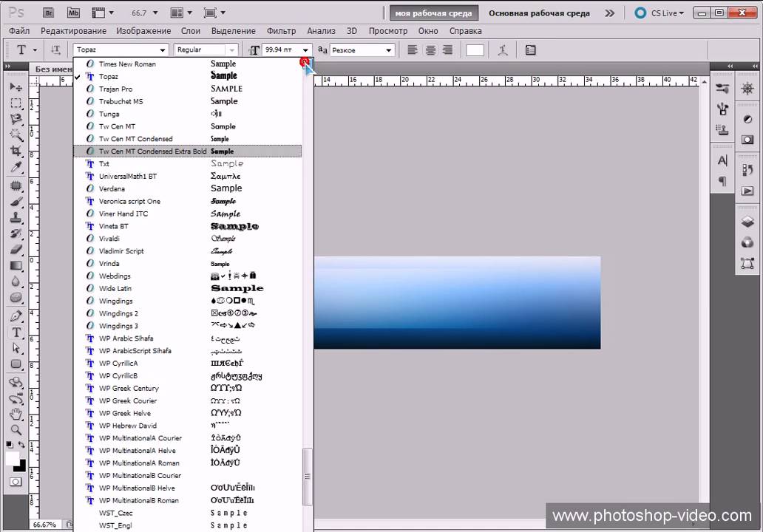Screen dimensions: 763x532
Task: Select the Eraser tool
Action: 16,250
